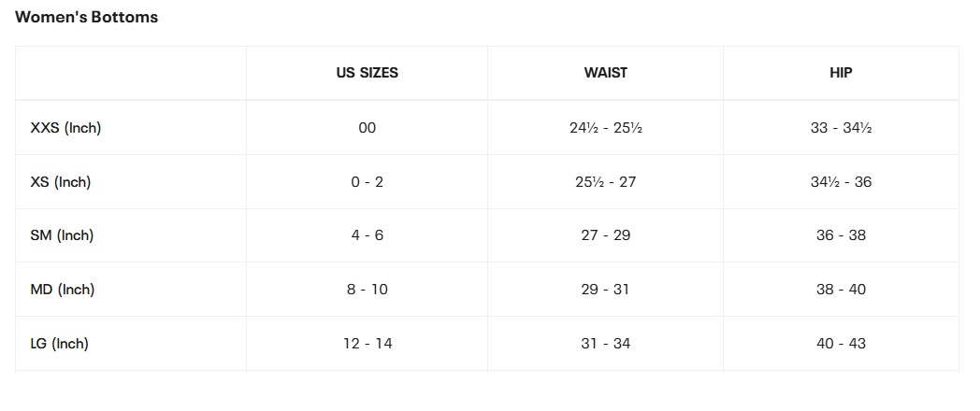
Task: Select the US size 8 - 10 cell
Action: point(367,290)
